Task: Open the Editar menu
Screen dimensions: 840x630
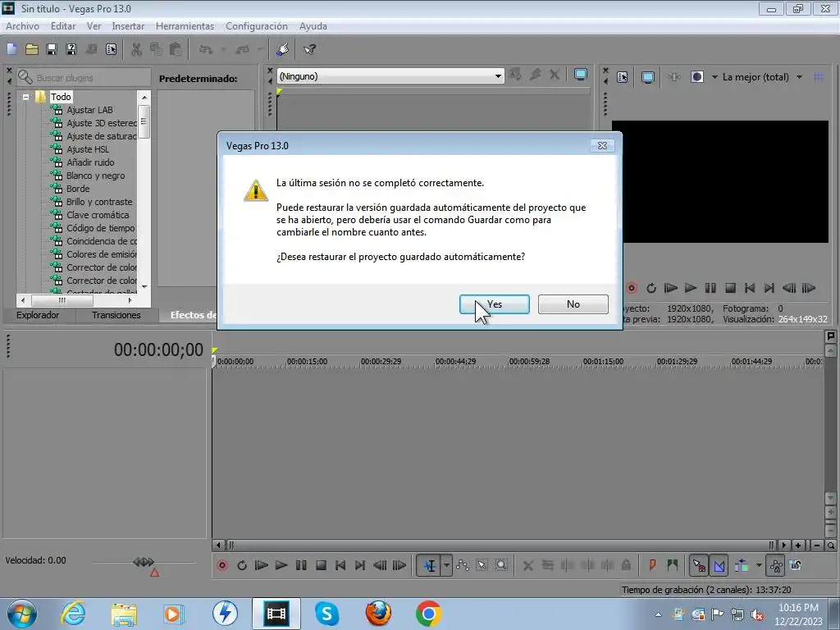Action: coord(62,26)
